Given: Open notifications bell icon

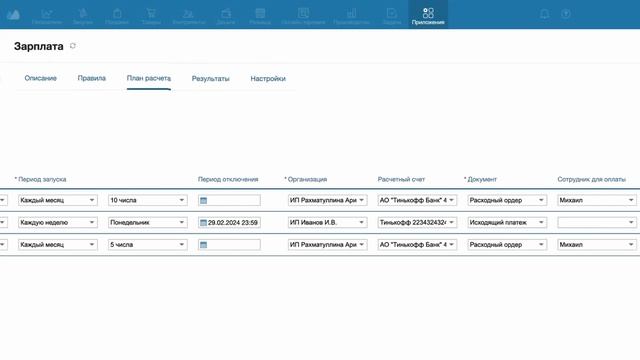Looking at the screenshot, I should tap(544, 14).
